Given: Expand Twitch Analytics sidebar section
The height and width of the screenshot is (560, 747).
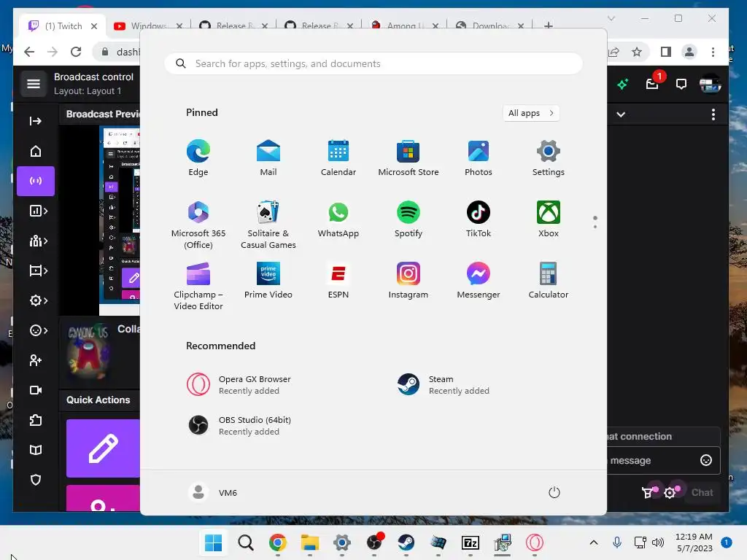Looking at the screenshot, I should [38, 211].
